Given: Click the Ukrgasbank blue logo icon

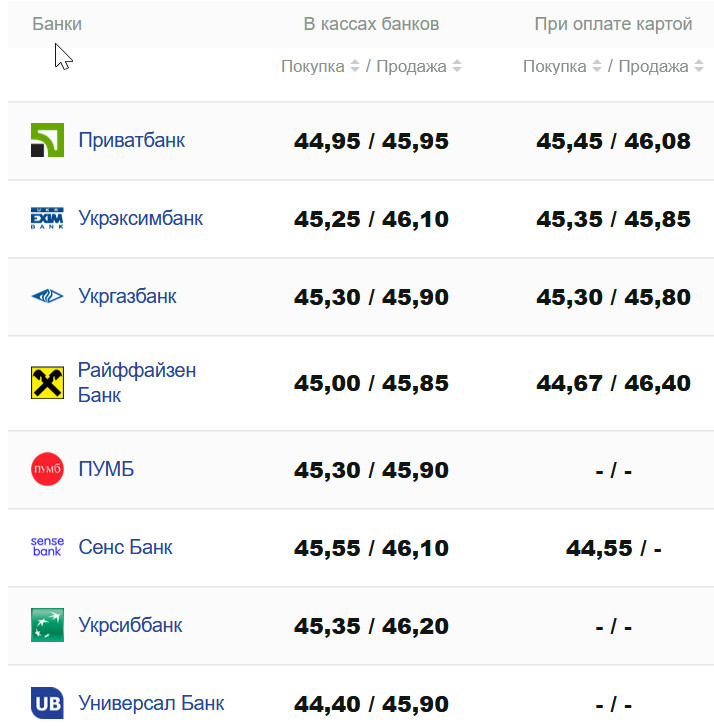Looking at the screenshot, I should pyautogui.click(x=47, y=296).
